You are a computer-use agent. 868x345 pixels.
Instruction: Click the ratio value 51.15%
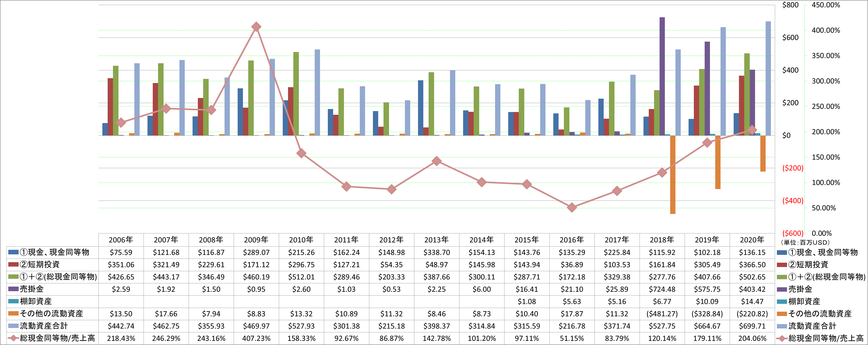click(x=572, y=338)
